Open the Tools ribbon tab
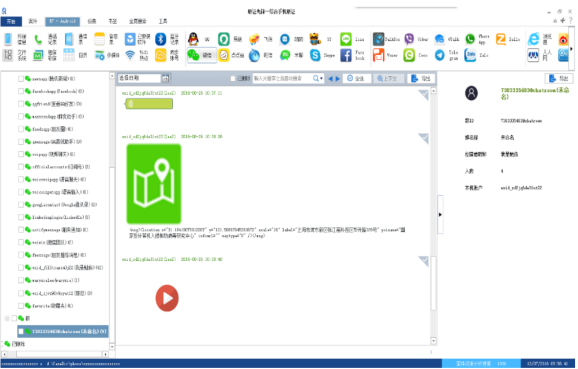 (x=163, y=21)
